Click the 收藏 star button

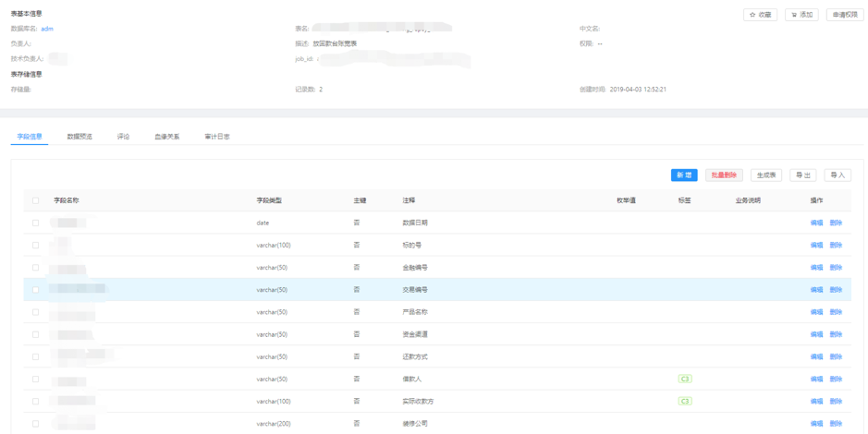[x=760, y=15]
